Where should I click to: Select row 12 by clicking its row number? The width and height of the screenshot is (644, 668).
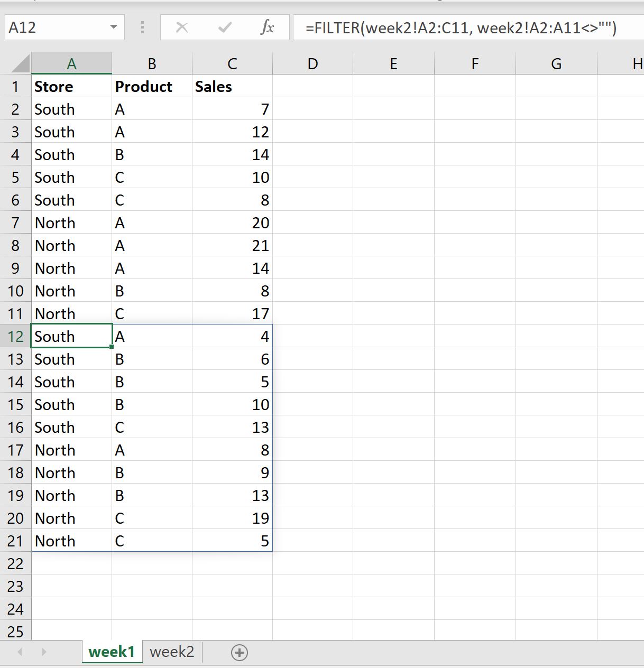coord(15,336)
